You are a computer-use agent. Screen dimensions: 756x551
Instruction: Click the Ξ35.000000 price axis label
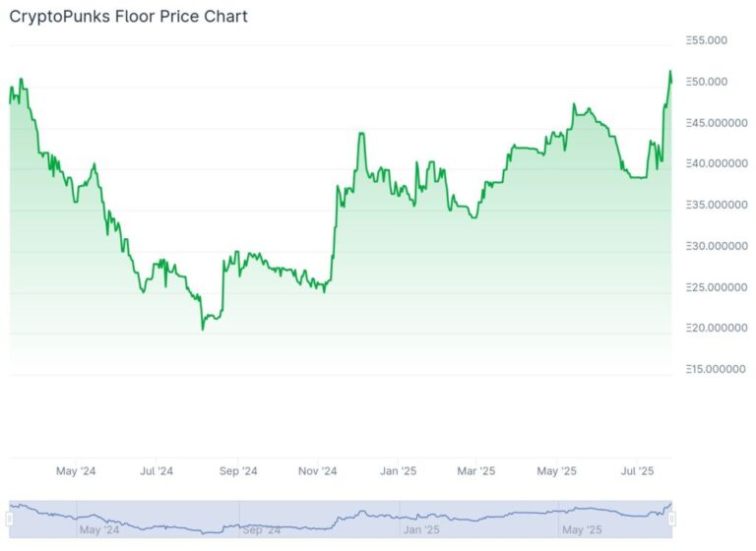tap(717, 205)
